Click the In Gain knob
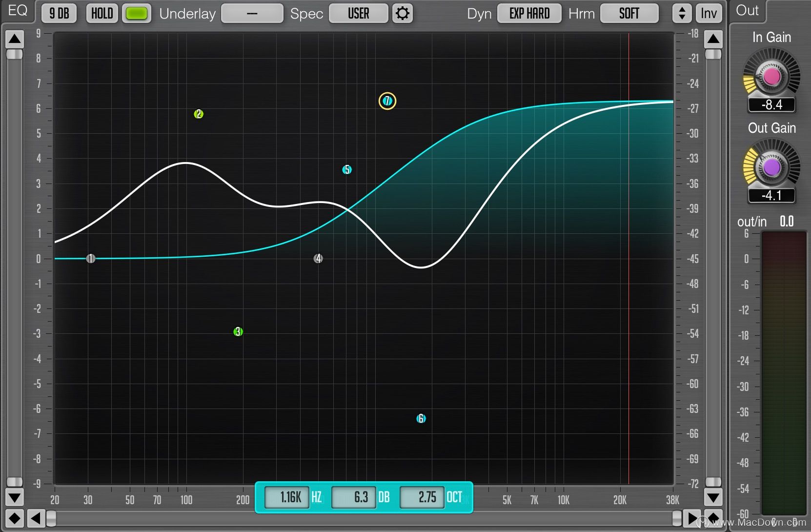The height and width of the screenshot is (532, 811). click(771, 77)
